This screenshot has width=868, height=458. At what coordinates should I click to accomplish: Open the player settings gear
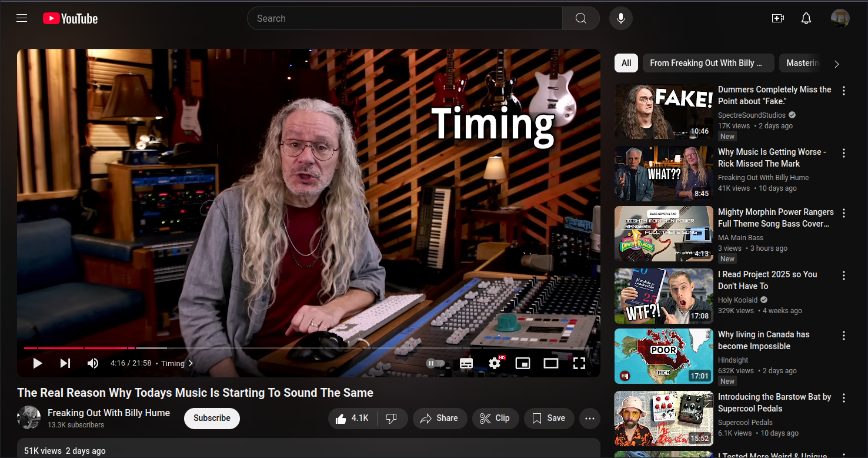[495, 363]
